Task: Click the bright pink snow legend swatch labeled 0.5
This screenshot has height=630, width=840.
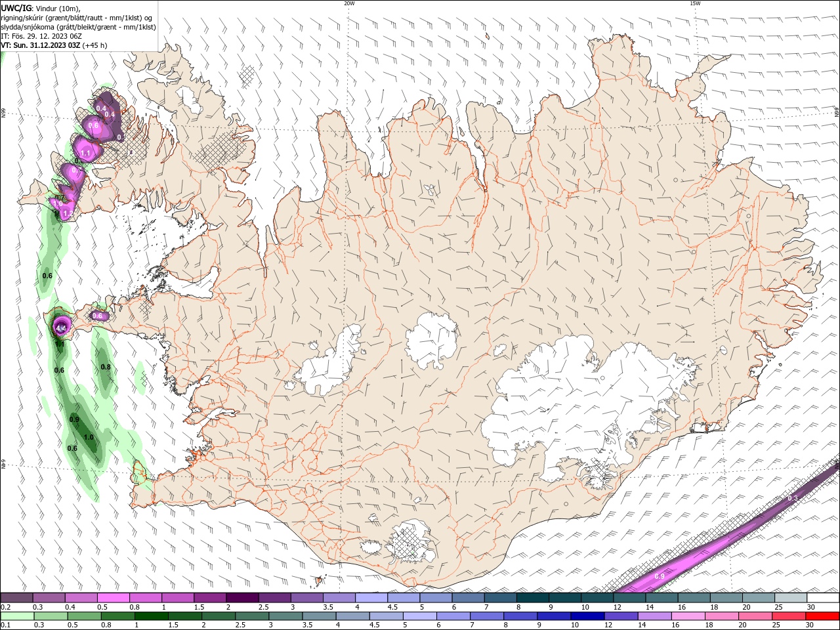Action: 114,598
